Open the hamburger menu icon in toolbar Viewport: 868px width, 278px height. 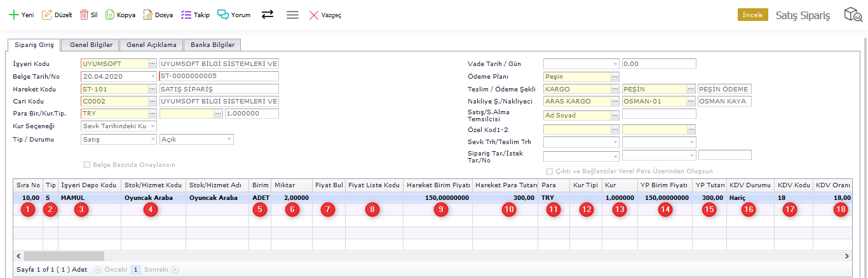tap(292, 15)
